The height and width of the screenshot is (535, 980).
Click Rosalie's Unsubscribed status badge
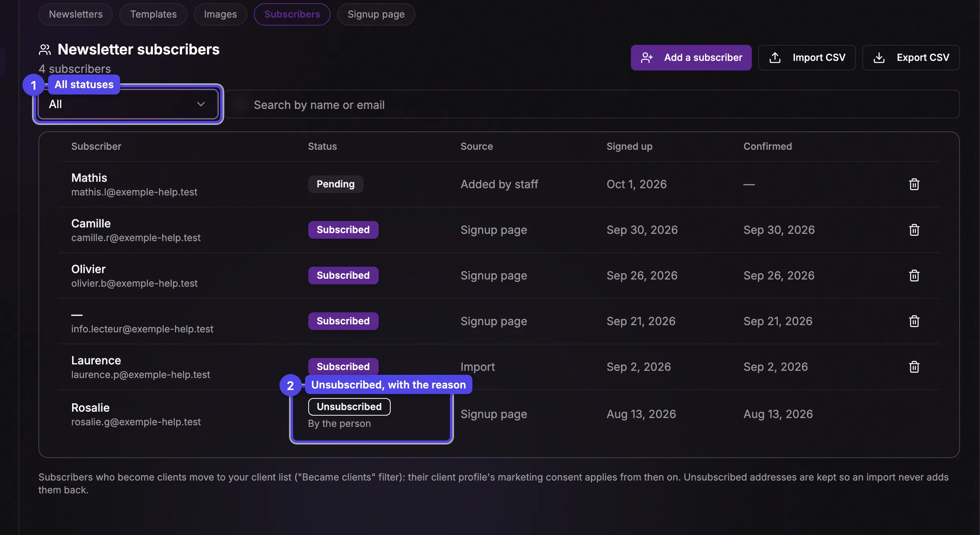pyautogui.click(x=349, y=407)
